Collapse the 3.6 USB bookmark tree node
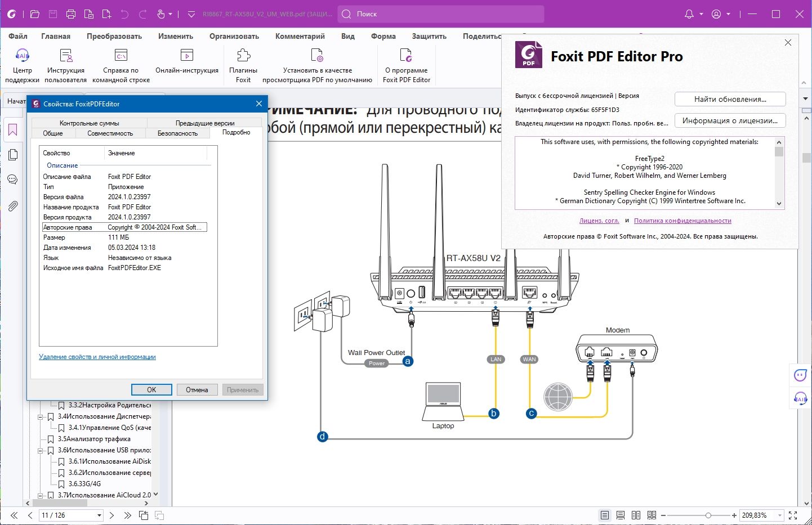 tap(41, 450)
